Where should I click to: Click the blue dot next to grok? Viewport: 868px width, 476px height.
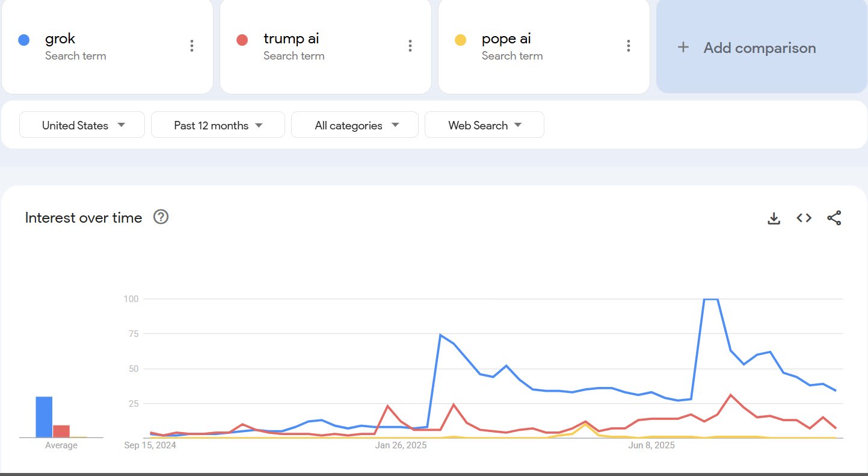point(23,40)
